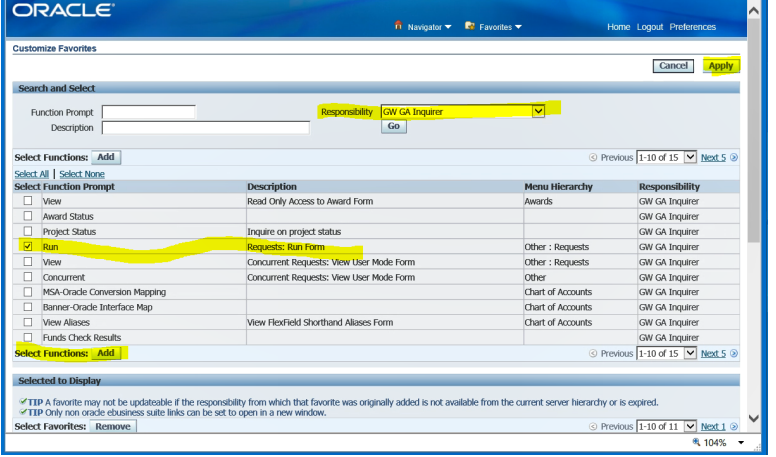This screenshot has width=776, height=457.
Task: Click the browser scroll up arrow
Action: [754, 10]
